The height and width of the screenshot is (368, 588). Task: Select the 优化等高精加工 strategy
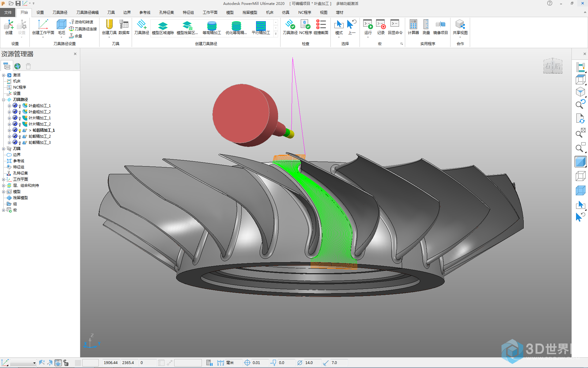point(236,28)
